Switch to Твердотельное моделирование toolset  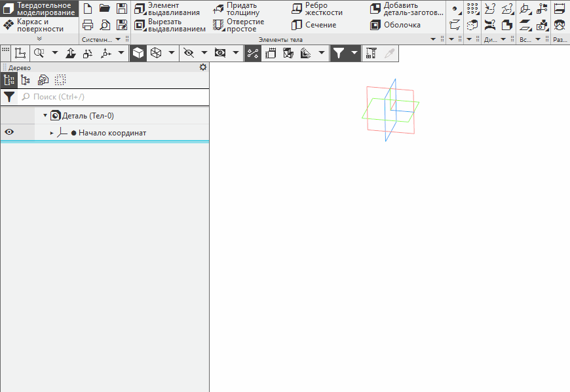[39, 9]
